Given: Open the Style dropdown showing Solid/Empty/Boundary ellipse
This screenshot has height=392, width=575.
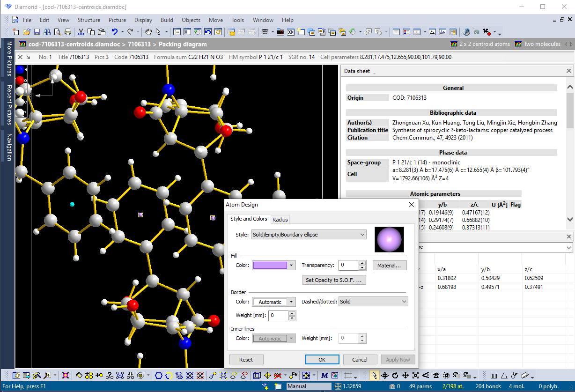Looking at the screenshot, I should [x=309, y=235].
